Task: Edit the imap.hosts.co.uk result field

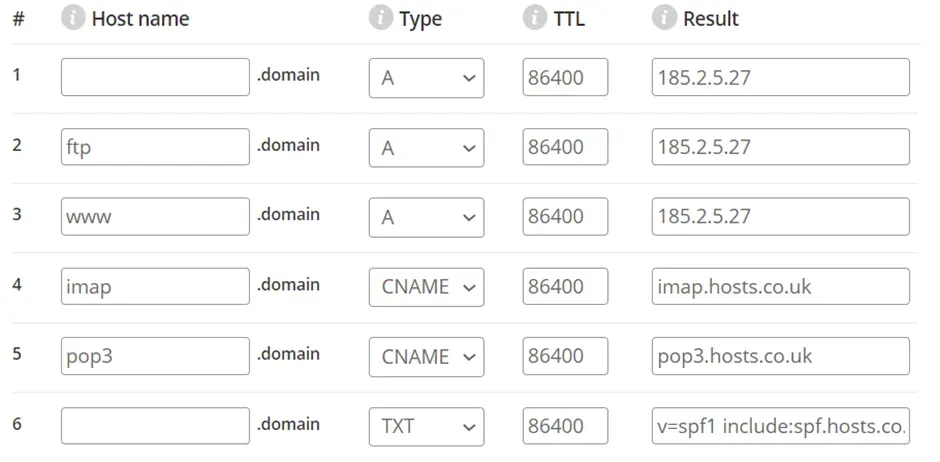Action: [781, 286]
